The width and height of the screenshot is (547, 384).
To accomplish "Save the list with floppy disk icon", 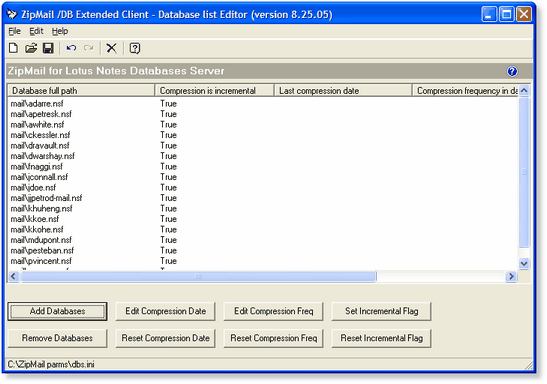I will tap(48, 48).
